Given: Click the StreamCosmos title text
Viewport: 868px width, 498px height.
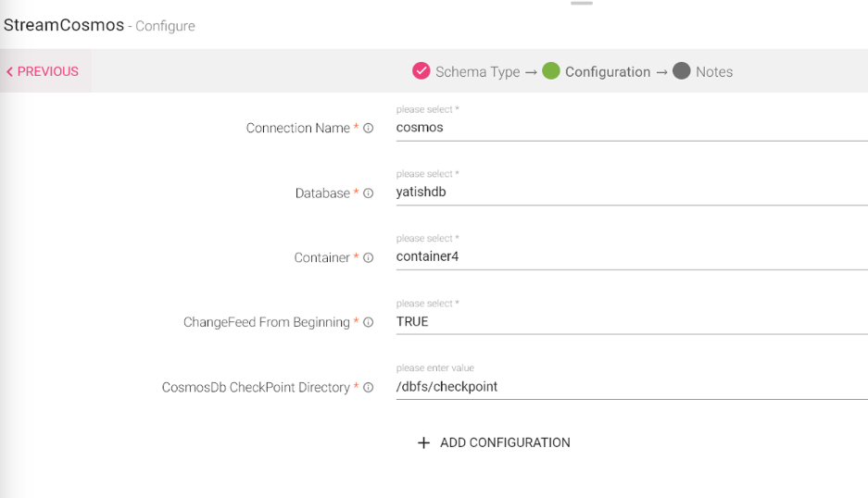Looking at the screenshot, I should [64, 25].
